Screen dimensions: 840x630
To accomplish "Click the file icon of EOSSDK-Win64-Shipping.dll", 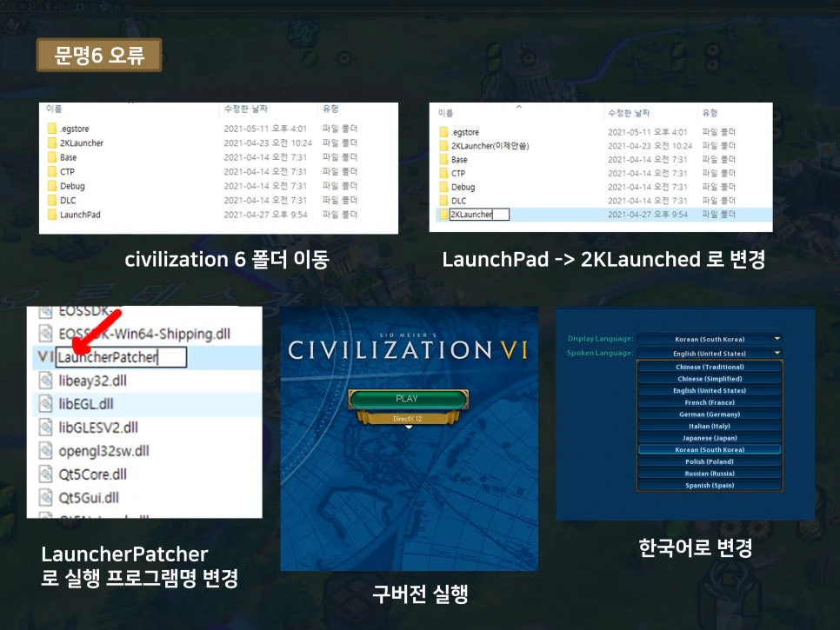I will pyautogui.click(x=45, y=334).
